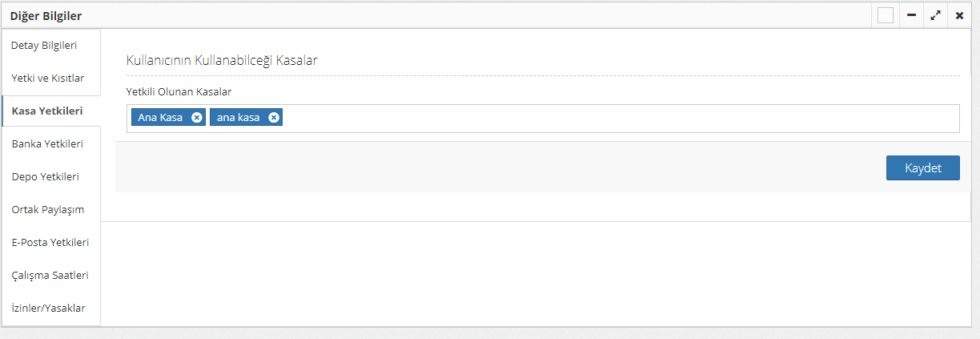980x339 pixels.
Task: Remove the lowercase "ana kasa" tag
Action: 274,118
